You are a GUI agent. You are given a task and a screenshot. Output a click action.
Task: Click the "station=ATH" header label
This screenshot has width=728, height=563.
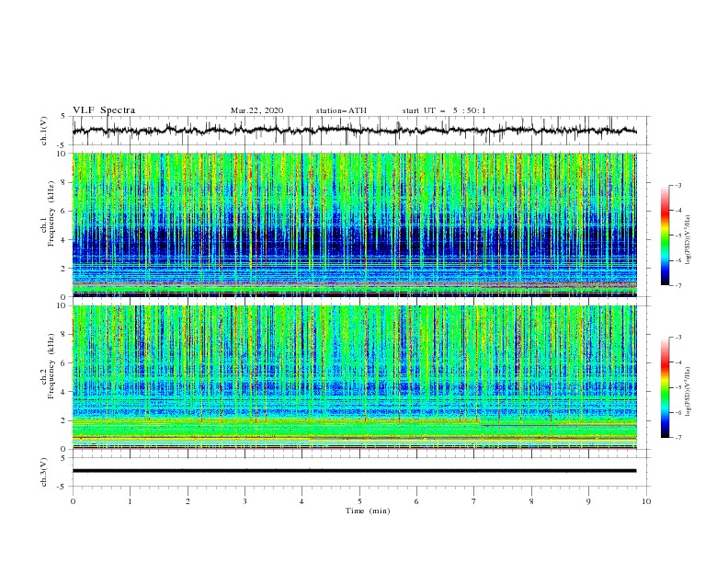pyautogui.click(x=341, y=110)
